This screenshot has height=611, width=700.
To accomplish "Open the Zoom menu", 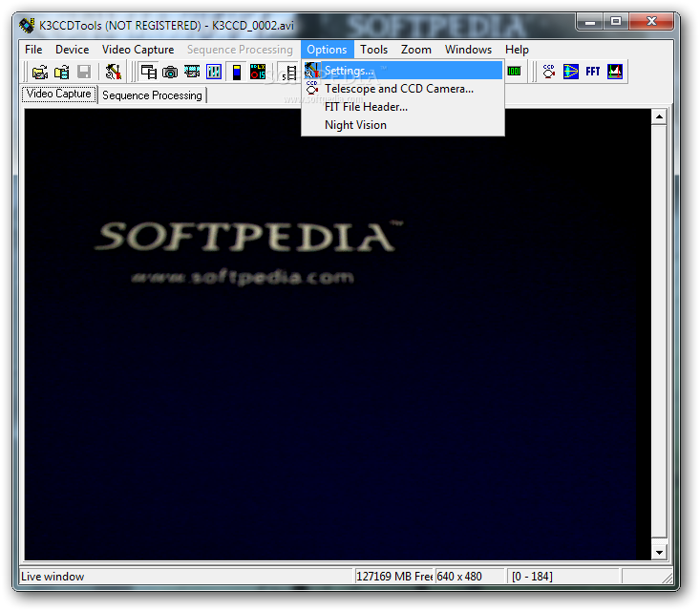I will 416,50.
